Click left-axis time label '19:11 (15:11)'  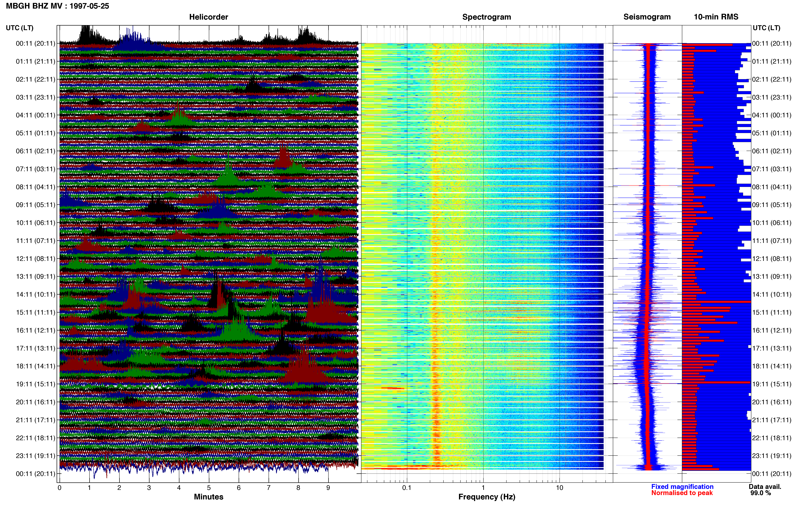[x=35, y=384]
